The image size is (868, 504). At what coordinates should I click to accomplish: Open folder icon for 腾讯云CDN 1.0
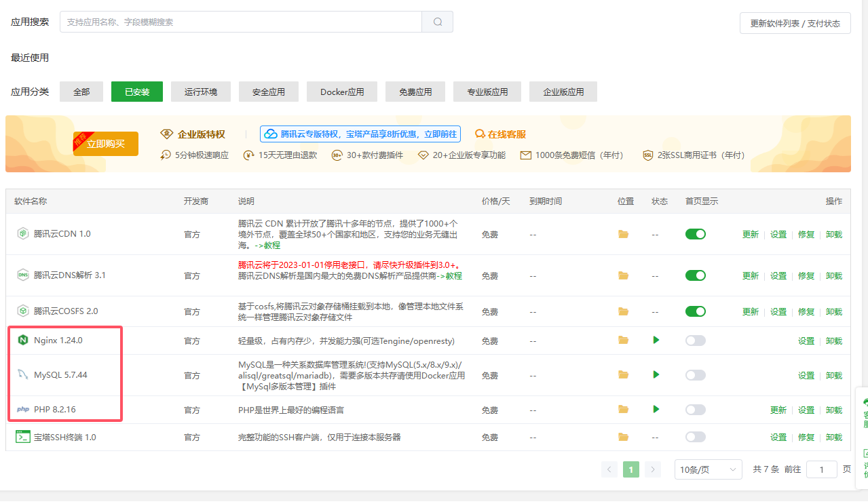pos(623,234)
